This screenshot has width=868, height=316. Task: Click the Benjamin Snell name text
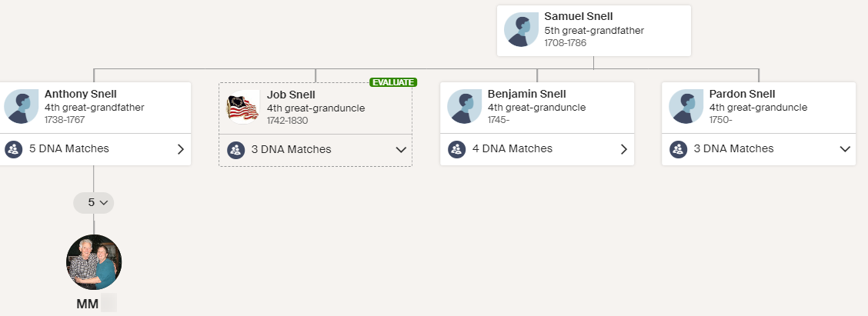coord(526,94)
